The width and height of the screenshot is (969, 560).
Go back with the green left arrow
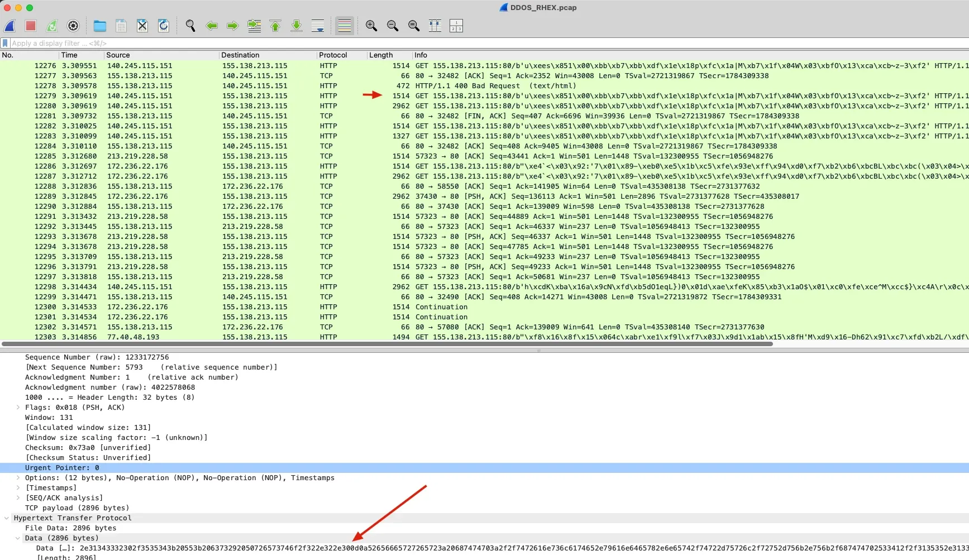pyautogui.click(x=212, y=26)
